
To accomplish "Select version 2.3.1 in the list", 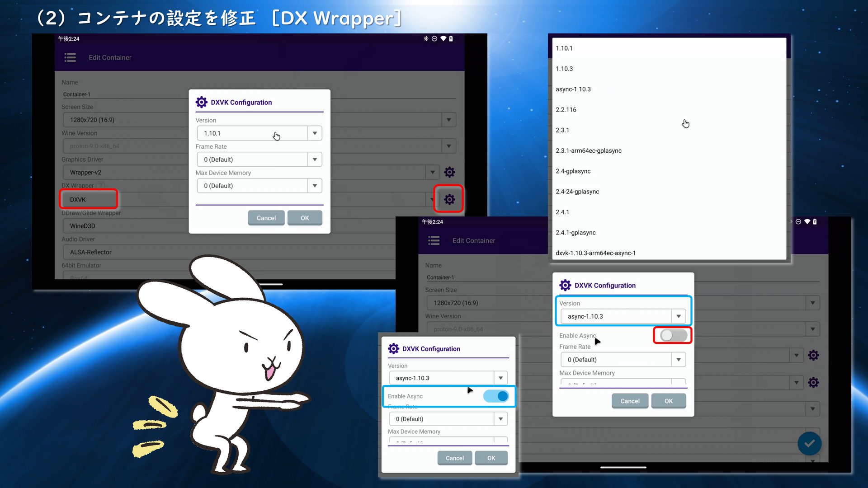I will (669, 130).
